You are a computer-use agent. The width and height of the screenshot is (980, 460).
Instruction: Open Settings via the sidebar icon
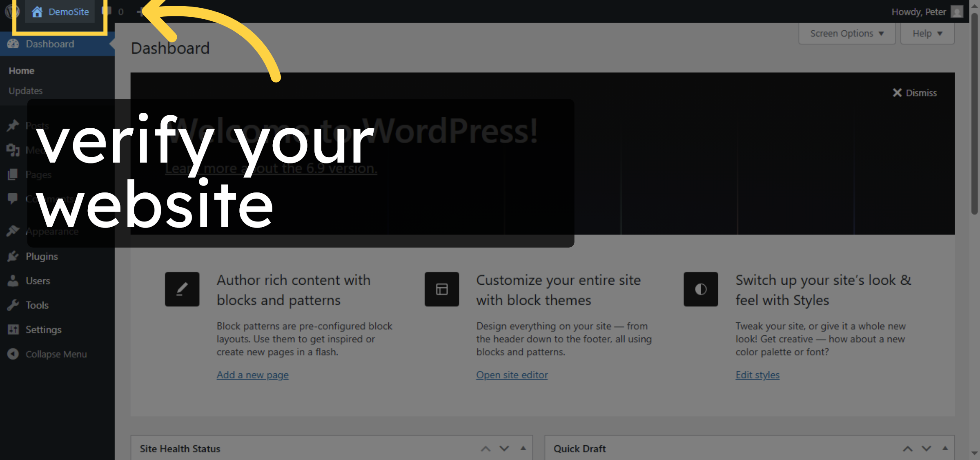point(13,329)
